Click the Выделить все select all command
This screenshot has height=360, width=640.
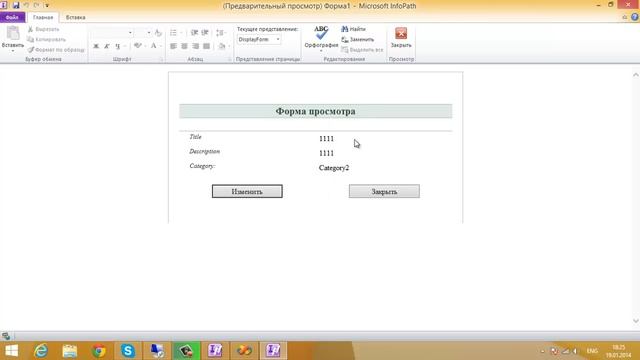point(362,50)
